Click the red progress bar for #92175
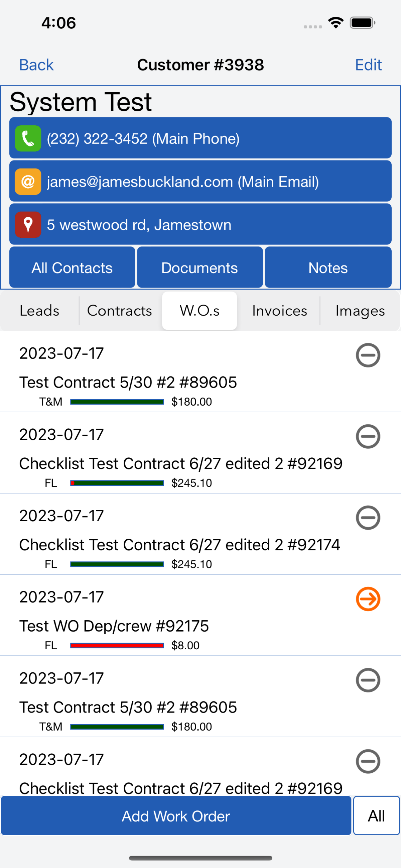 (x=117, y=645)
